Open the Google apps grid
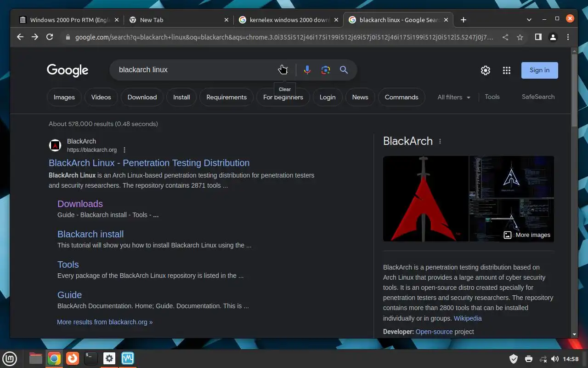This screenshot has height=368, width=588. point(507,70)
